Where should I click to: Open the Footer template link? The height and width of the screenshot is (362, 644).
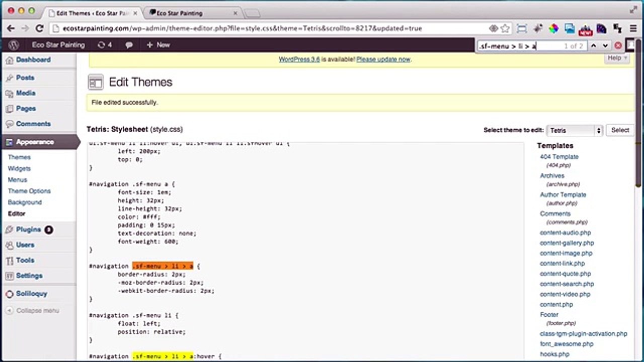tap(549, 315)
